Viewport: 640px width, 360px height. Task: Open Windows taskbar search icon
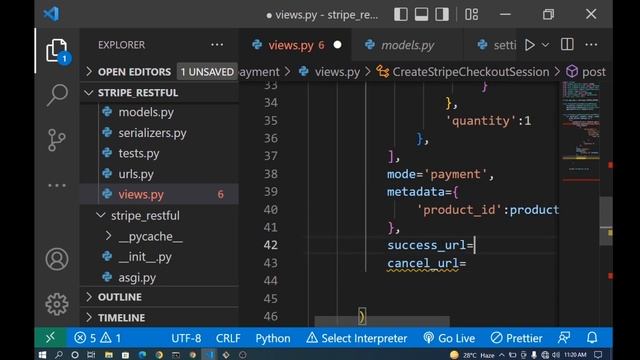point(59,355)
